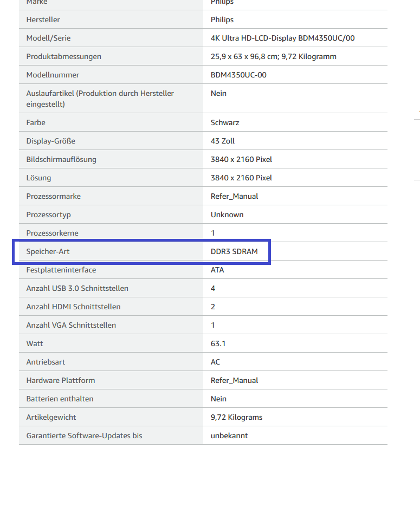The width and height of the screenshot is (420, 520).
Task: Click the 'Festplatteninterface' label
Action: point(61,270)
